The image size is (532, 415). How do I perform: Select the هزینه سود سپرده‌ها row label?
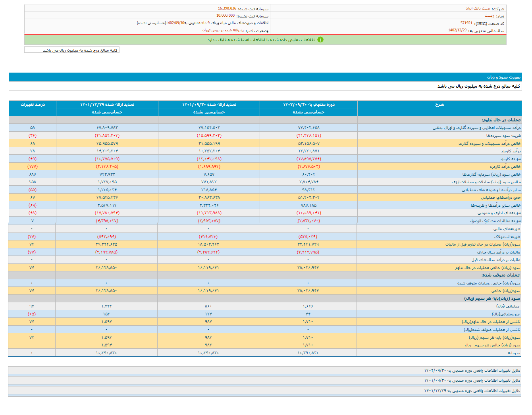pos(503,136)
